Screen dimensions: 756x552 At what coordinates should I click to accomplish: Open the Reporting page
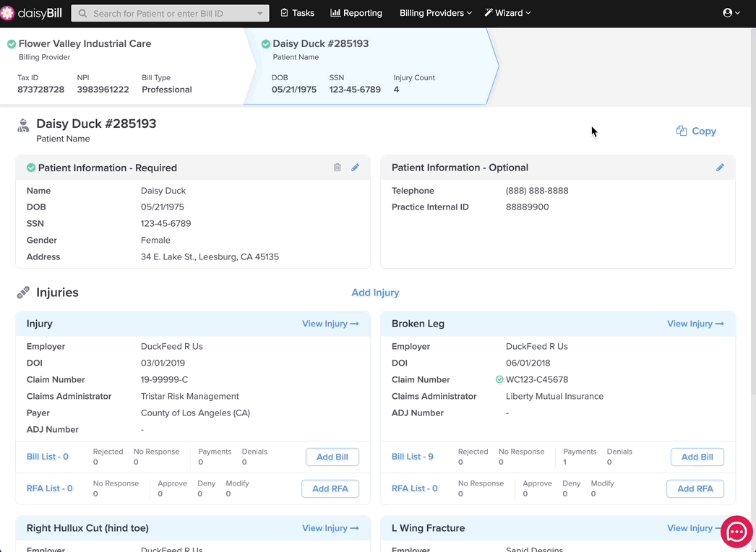[x=356, y=13]
